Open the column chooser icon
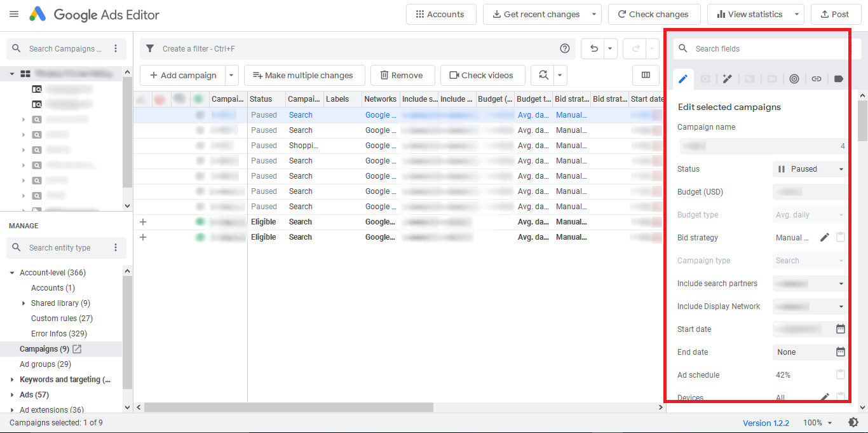Screen dimensions: 868x433 646,75
